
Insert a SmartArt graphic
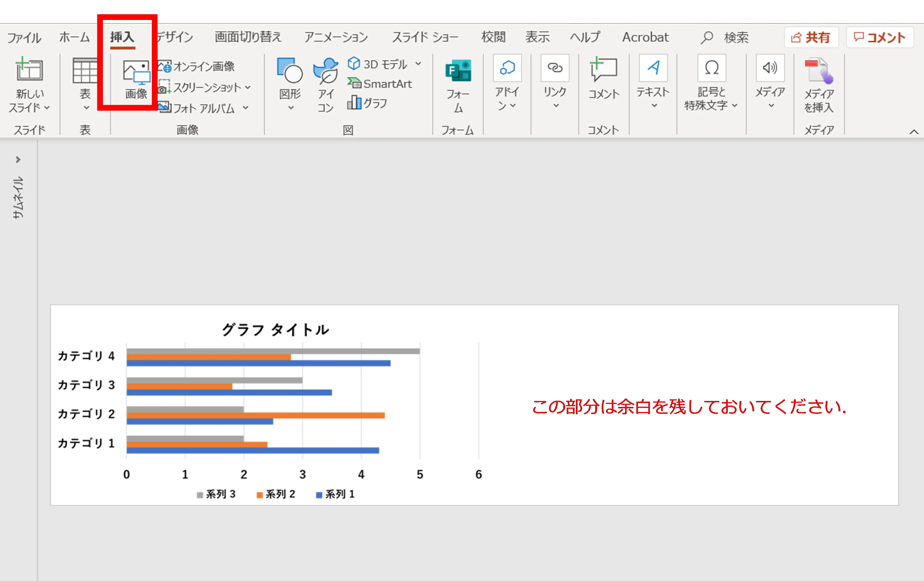pyautogui.click(x=380, y=84)
